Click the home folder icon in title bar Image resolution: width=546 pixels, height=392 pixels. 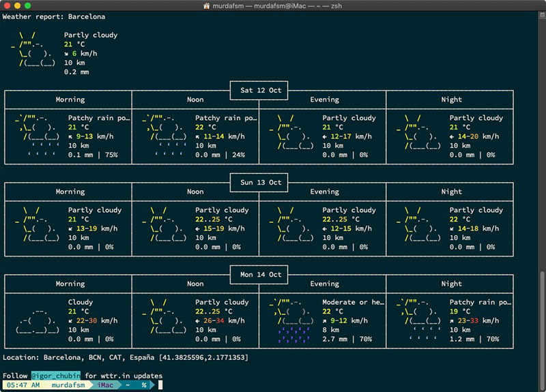pyautogui.click(x=207, y=5)
